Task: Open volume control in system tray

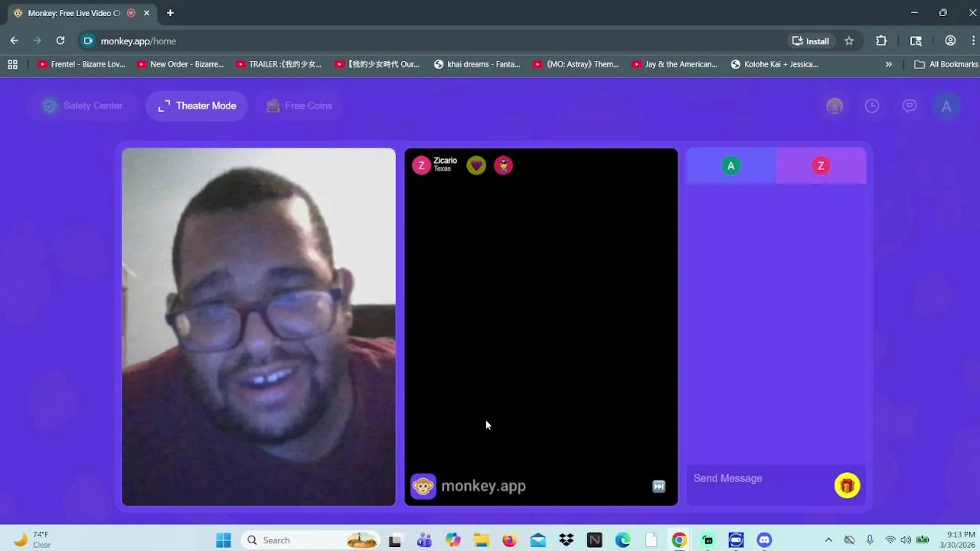Action: [x=906, y=540]
